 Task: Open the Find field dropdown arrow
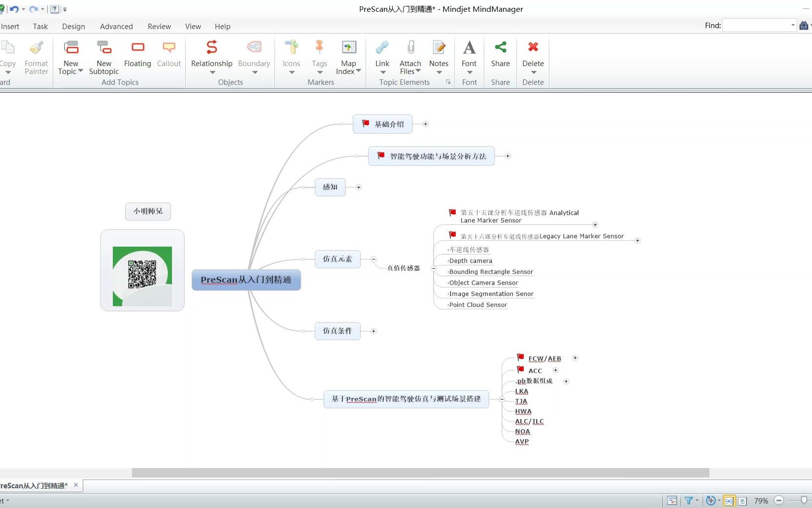(793, 26)
